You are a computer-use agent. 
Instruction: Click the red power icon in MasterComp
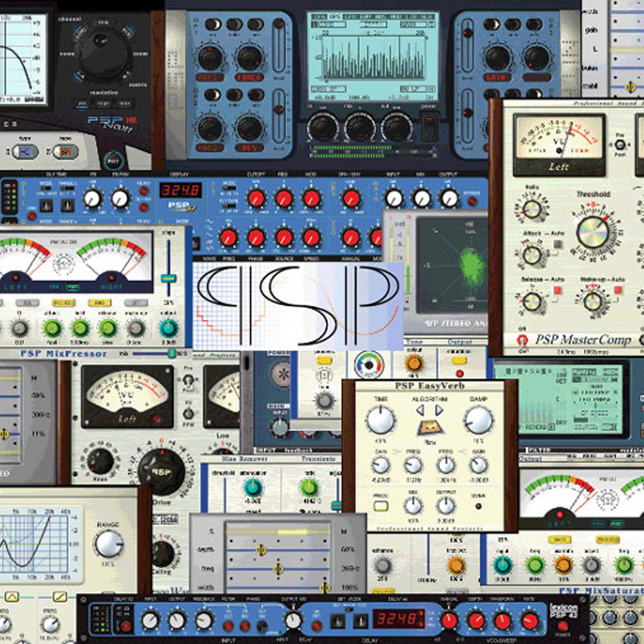(522, 340)
